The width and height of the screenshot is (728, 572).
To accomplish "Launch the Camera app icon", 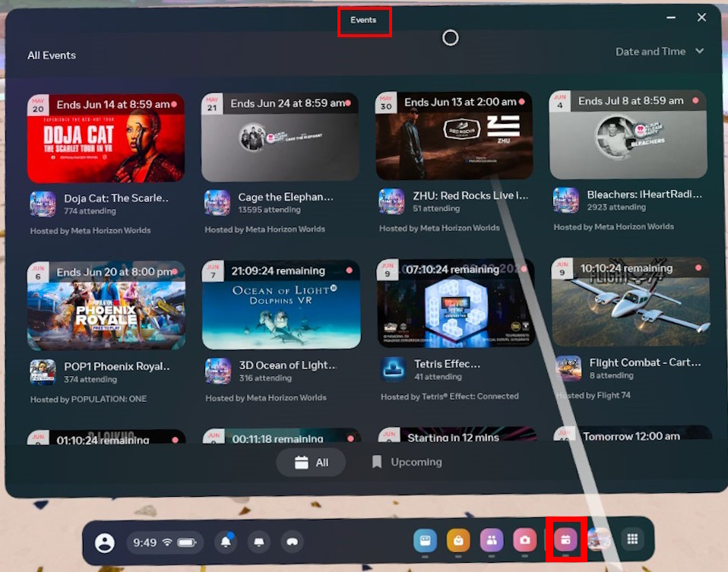I will (524, 540).
